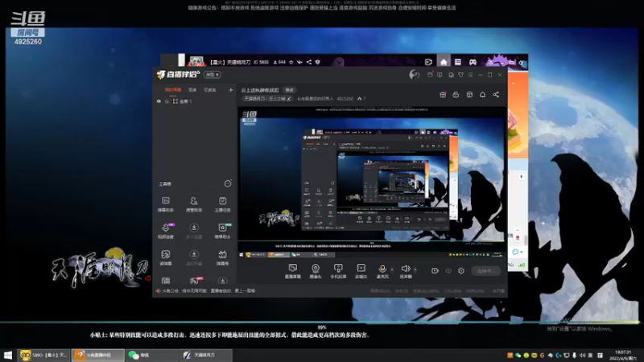The image size is (644, 362).
Task: Click the share icon in Douyu client title
Action: 309,63
